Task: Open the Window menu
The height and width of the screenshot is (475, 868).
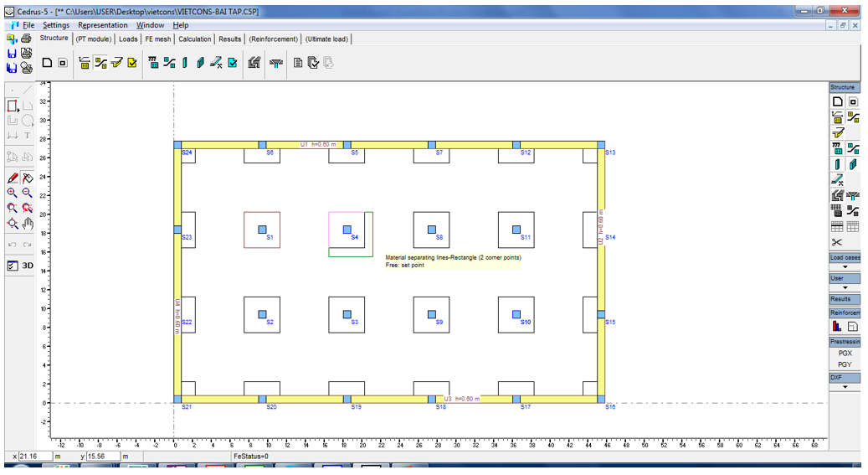Action: 150,25
